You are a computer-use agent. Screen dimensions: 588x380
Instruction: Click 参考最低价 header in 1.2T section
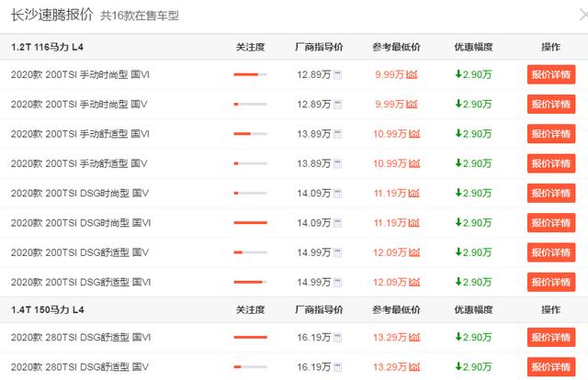pos(396,47)
